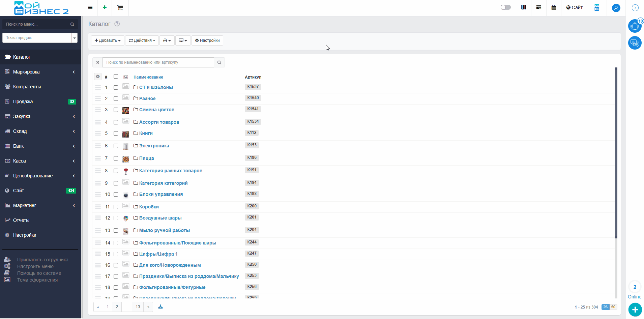The width and height of the screenshot is (644, 319).
Task: Open the Добавить dropdown
Action: point(108,40)
